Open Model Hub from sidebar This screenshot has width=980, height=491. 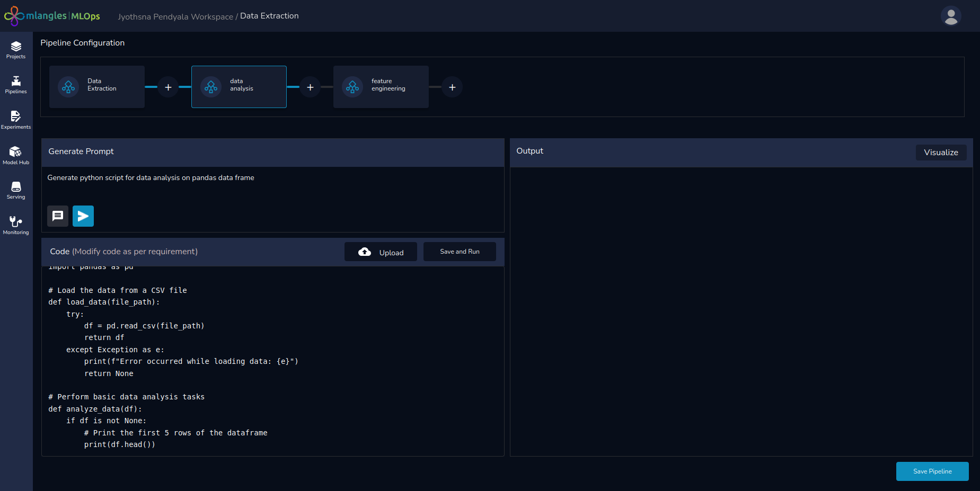tap(16, 155)
